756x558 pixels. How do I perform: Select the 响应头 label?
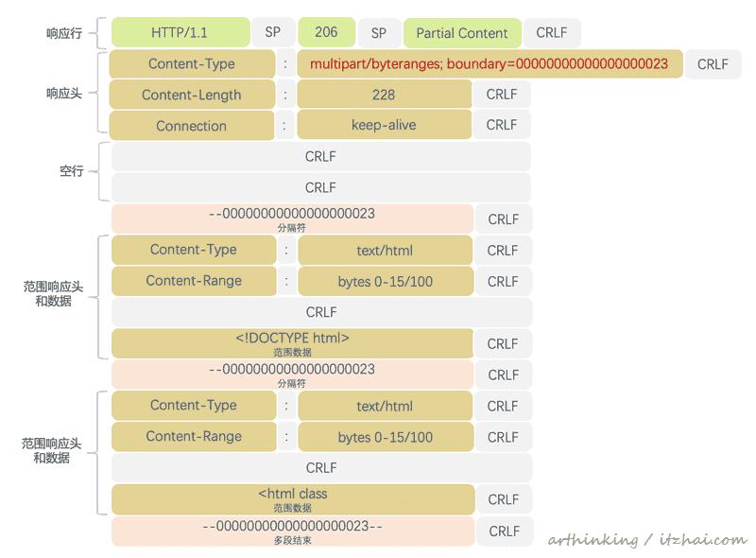click(x=64, y=94)
